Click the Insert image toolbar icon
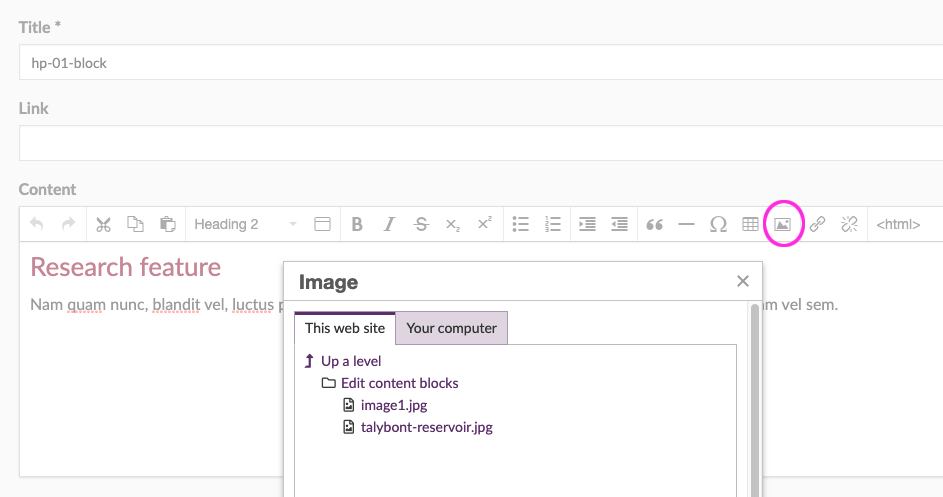Screen dimensions: 943x497 pos(782,224)
